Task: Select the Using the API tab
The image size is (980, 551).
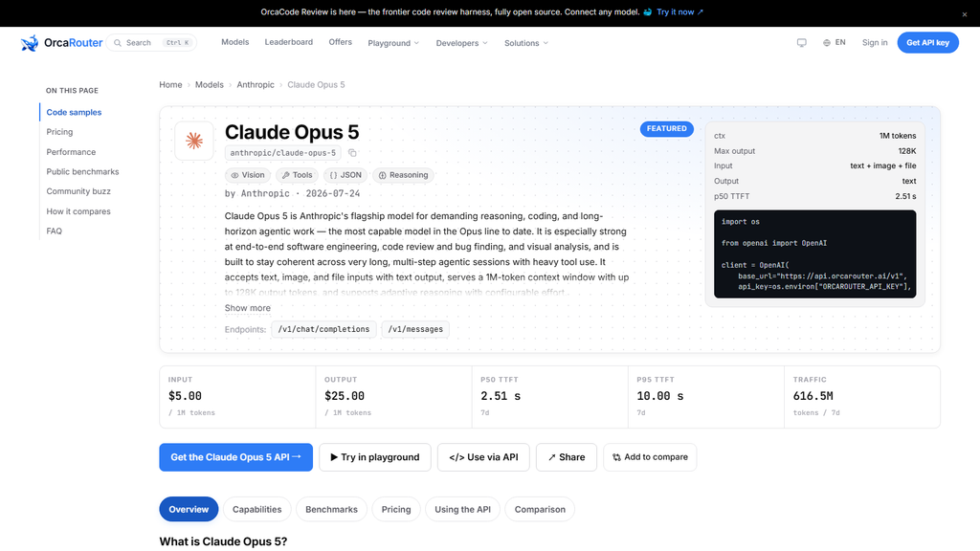Action: point(462,509)
